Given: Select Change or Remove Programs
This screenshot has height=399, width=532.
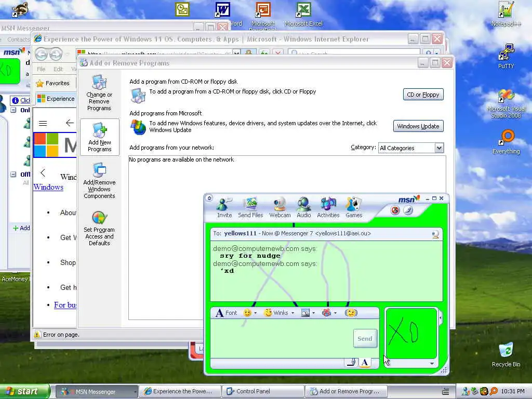Looking at the screenshot, I should coord(99,93).
